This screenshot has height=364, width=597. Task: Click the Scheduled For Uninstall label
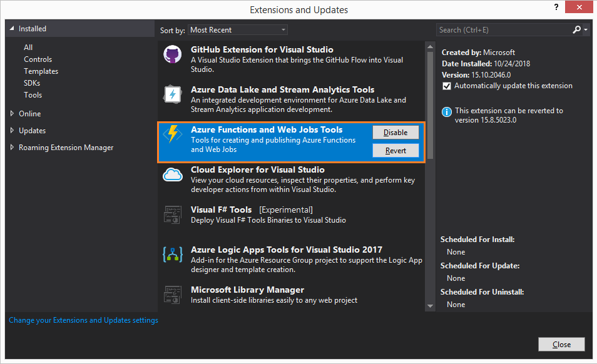tap(482, 292)
